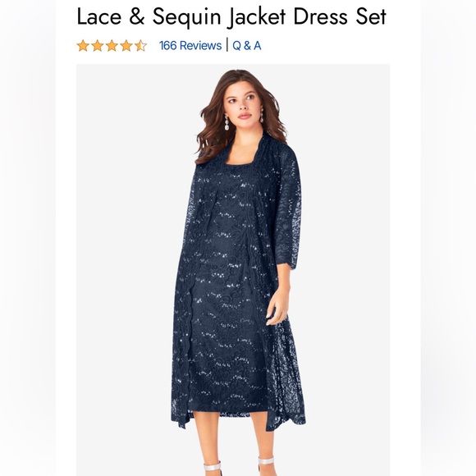Click the word "Lace" in the title
This screenshot has width=476, height=476.
(99, 16)
